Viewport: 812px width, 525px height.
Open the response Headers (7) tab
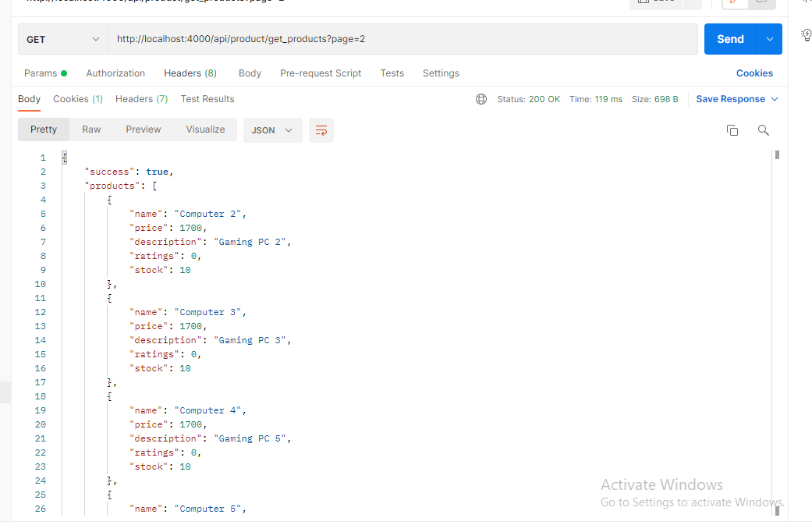141,99
